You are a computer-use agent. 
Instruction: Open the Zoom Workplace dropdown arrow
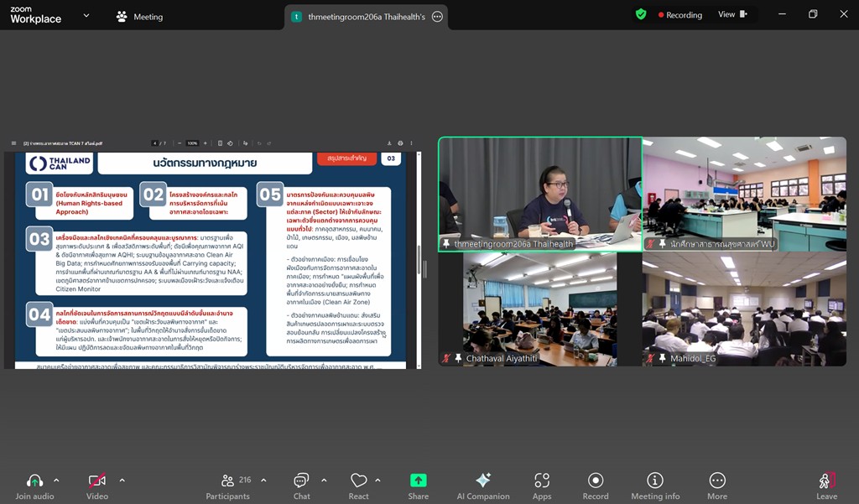pos(86,16)
